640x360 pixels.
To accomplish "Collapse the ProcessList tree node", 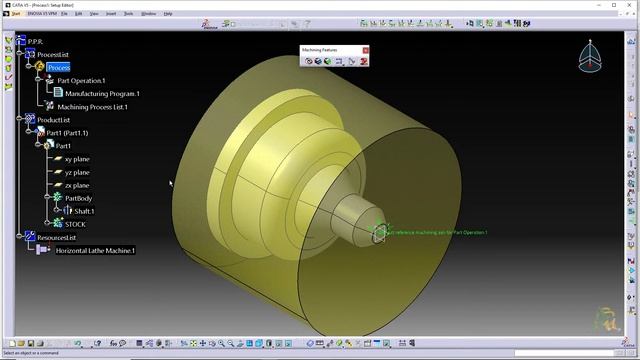I will (x=19, y=53).
